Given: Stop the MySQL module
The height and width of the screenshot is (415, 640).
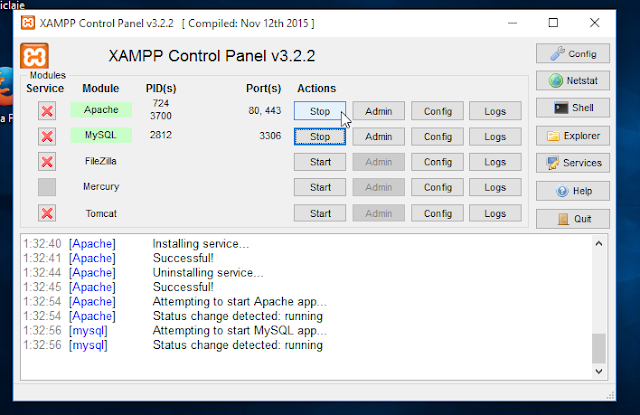Looking at the screenshot, I should (320, 136).
